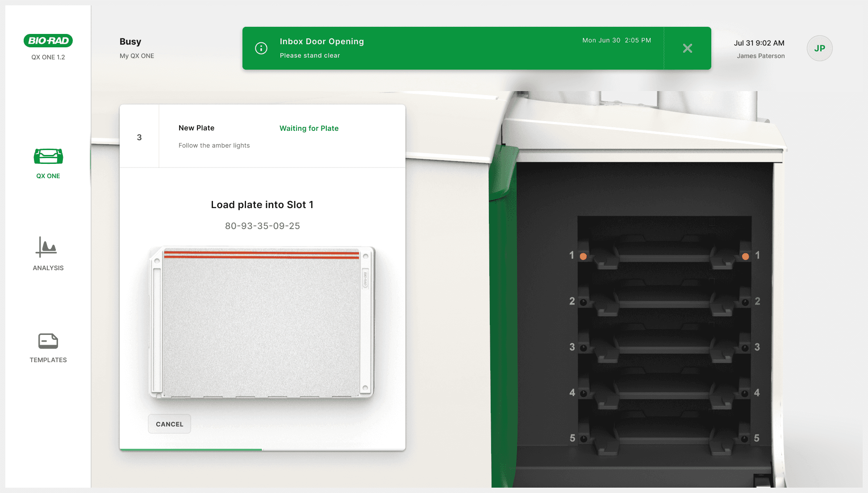Select the TEMPLATES sidebar label
Image resolution: width=868 pixels, height=493 pixels.
pyautogui.click(x=48, y=360)
